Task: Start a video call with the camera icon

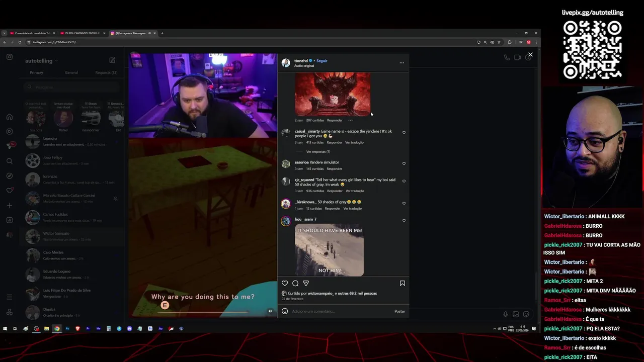Action: 517,57
